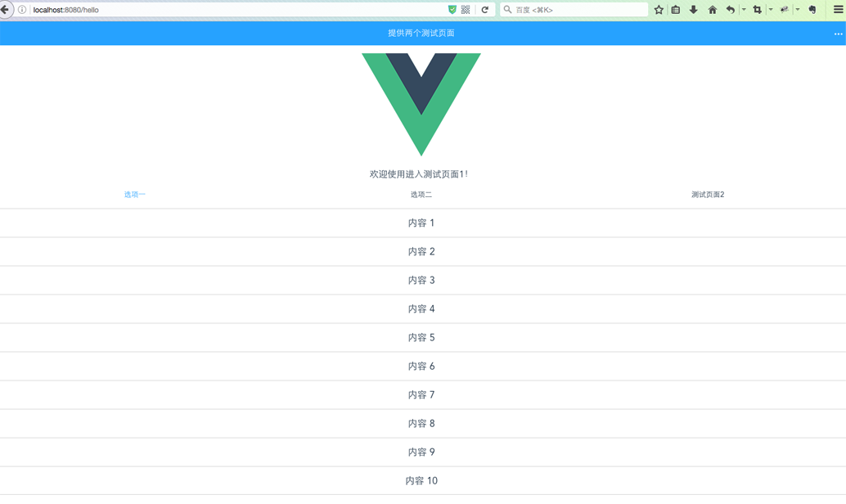The width and height of the screenshot is (846, 504).
Task: Click the search magnifier icon
Action: (508, 10)
